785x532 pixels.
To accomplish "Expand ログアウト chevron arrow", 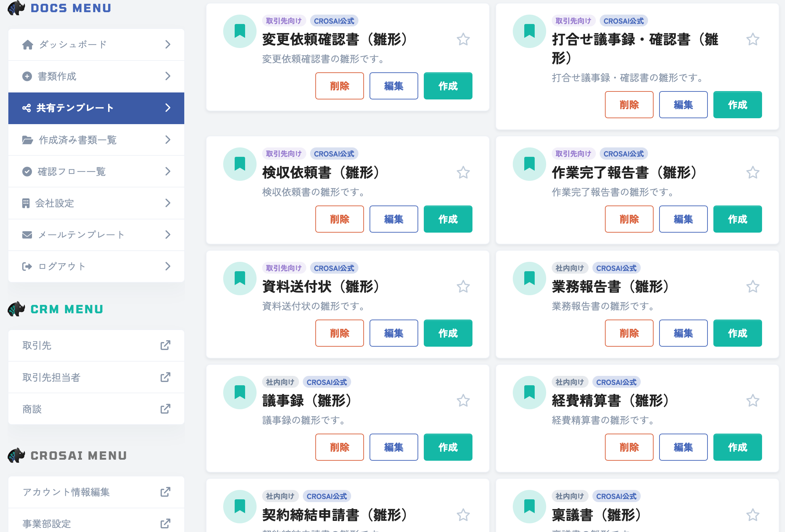I will [x=168, y=266].
